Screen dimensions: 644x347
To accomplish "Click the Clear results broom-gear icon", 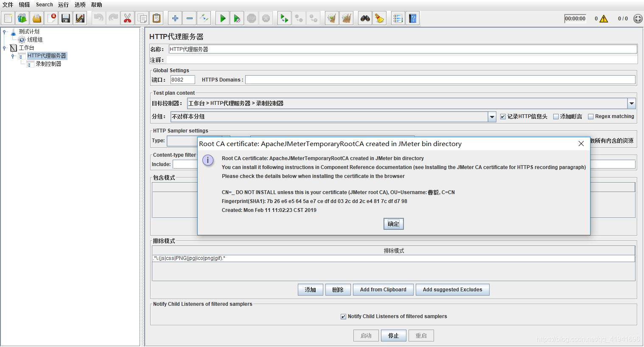I will pos(332,18).
